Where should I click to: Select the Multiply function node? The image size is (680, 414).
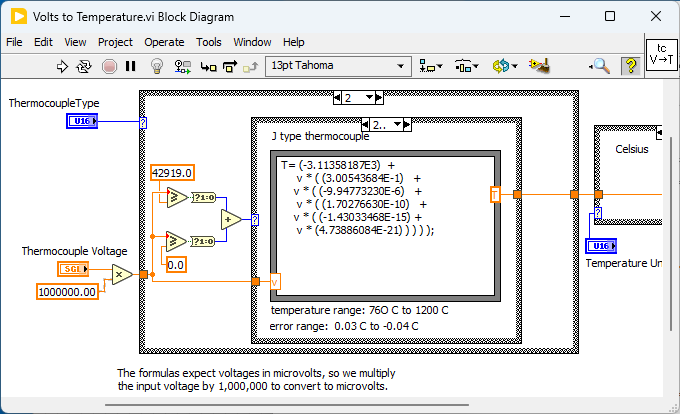(121, 274)
